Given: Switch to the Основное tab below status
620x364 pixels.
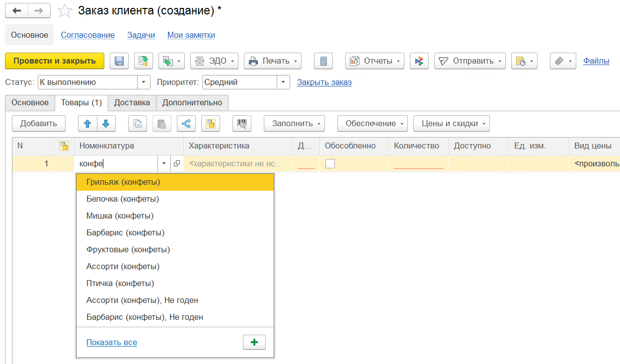Looking at the screenshot, I should click(x=30, y=103).
